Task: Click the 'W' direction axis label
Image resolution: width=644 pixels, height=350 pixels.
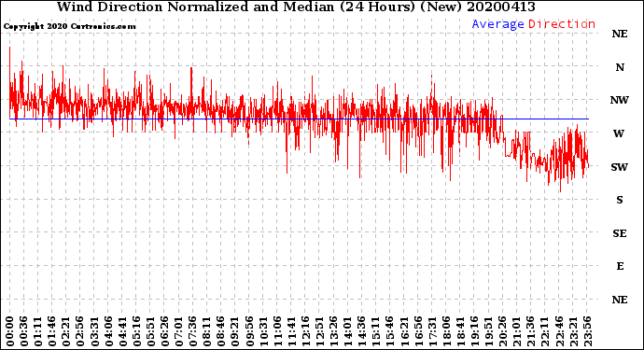Action: (x=619, y=133)
